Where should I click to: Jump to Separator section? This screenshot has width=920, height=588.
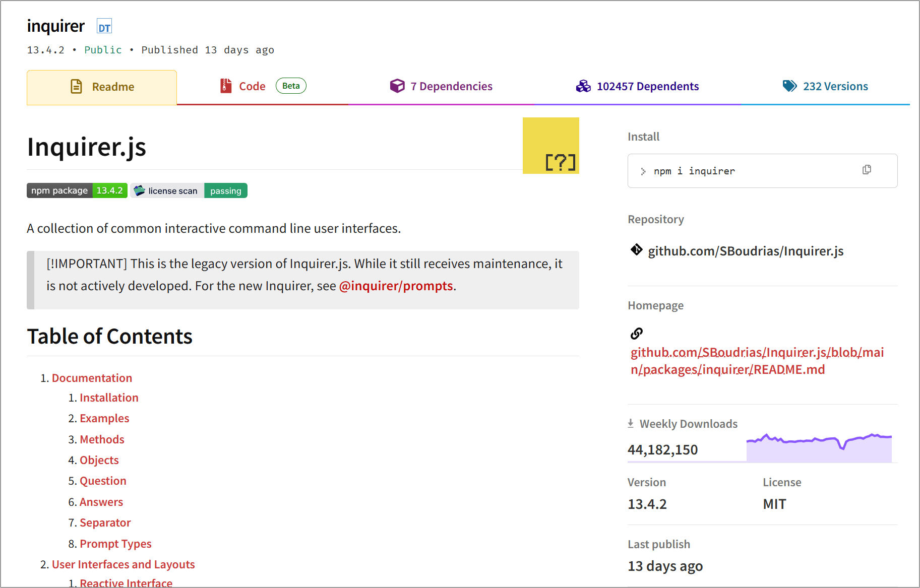105,522
